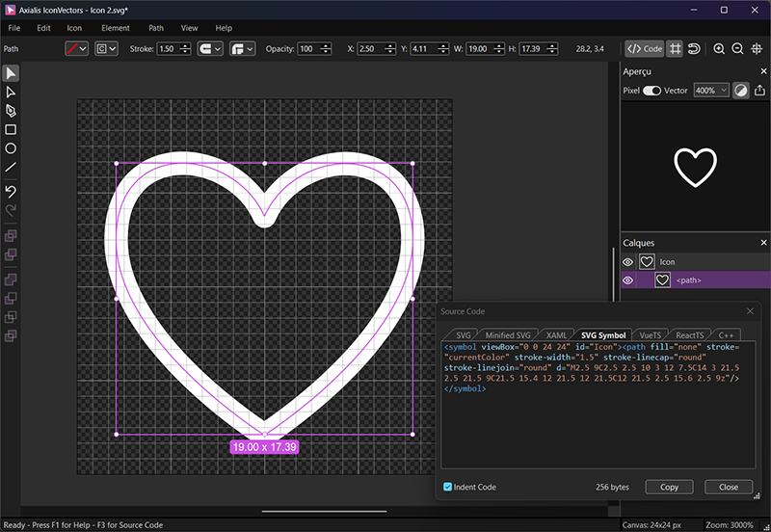The height and width of the screenshot is (532, 771).
Task: Pick the Line drawing tool
Action: (x=11, y=167)
